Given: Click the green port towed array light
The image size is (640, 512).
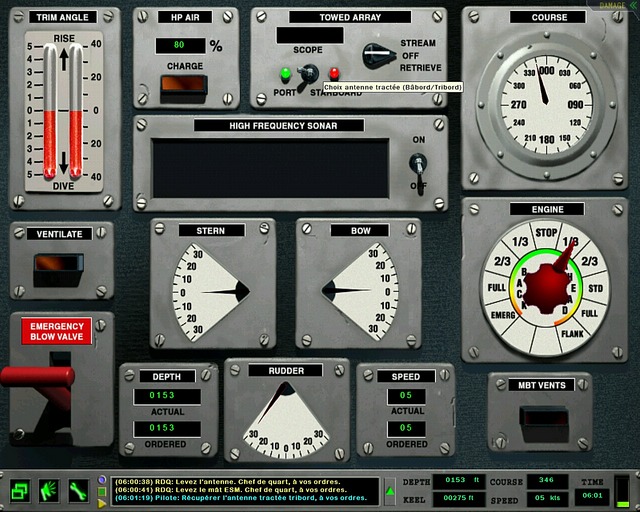Looking at the screenshot, I should pyautogui.click(x=286, y=74).
